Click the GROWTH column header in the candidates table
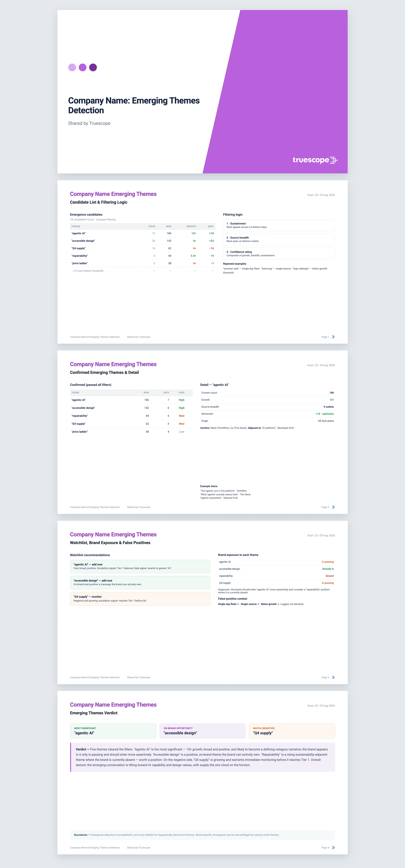The width and height of the screenshot is (405, 868). 191,226
